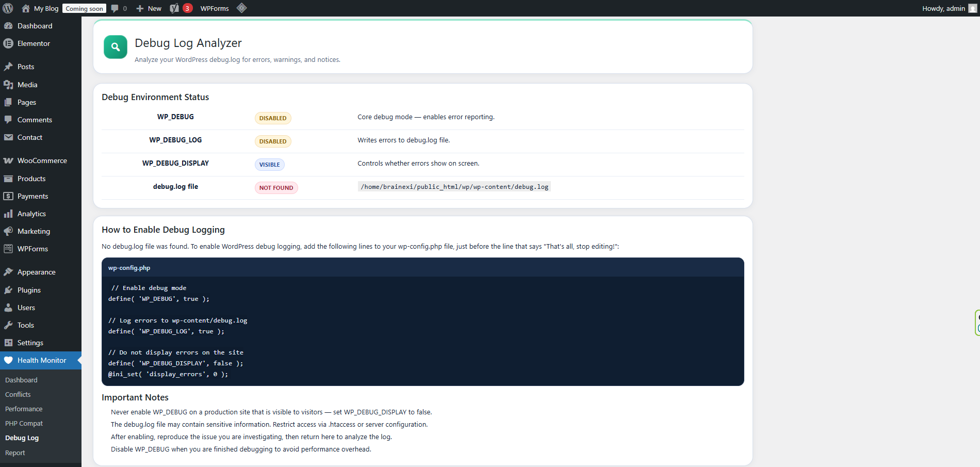Open the "+ New" dropdown
The image size is (980, 467).
tap(148, 8)
